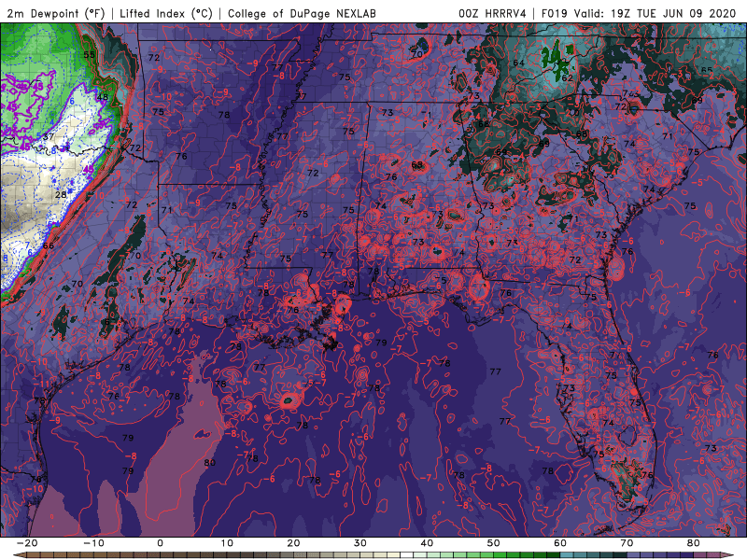This screenshot has height=560, width=747.
Task: Click the dewpoint value 28 in the dry area
Action: 61,195
